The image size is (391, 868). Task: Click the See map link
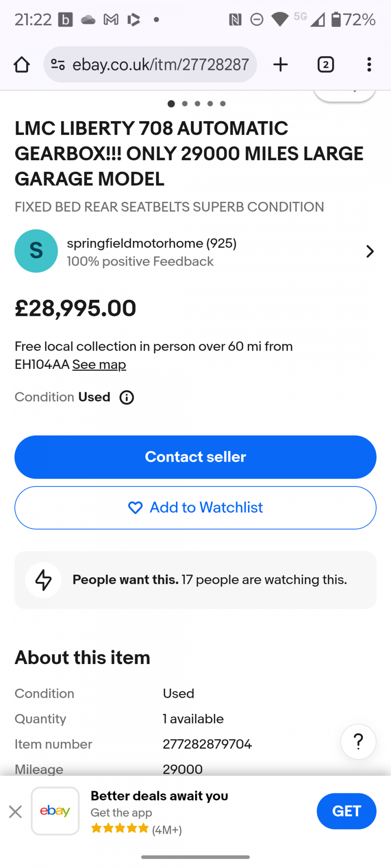click(99, 365)
